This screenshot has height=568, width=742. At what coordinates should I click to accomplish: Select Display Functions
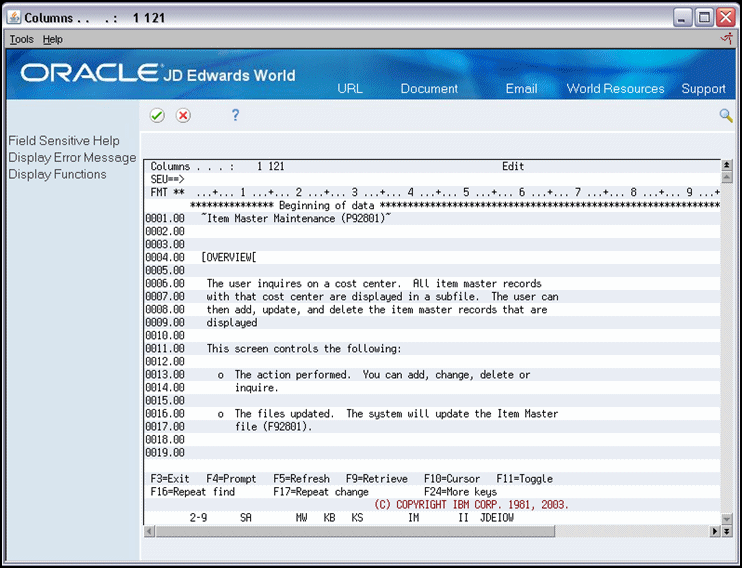[x=57, y=174]
